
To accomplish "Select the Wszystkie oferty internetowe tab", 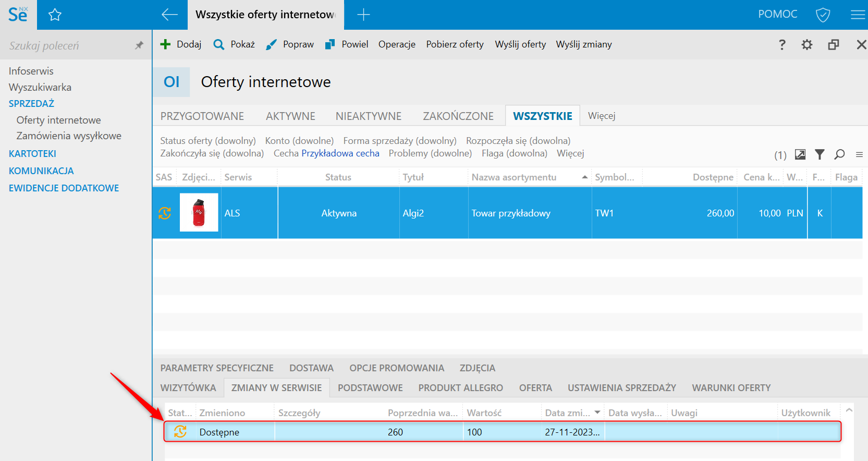I will pyautogui.click(x=265, y=15).
